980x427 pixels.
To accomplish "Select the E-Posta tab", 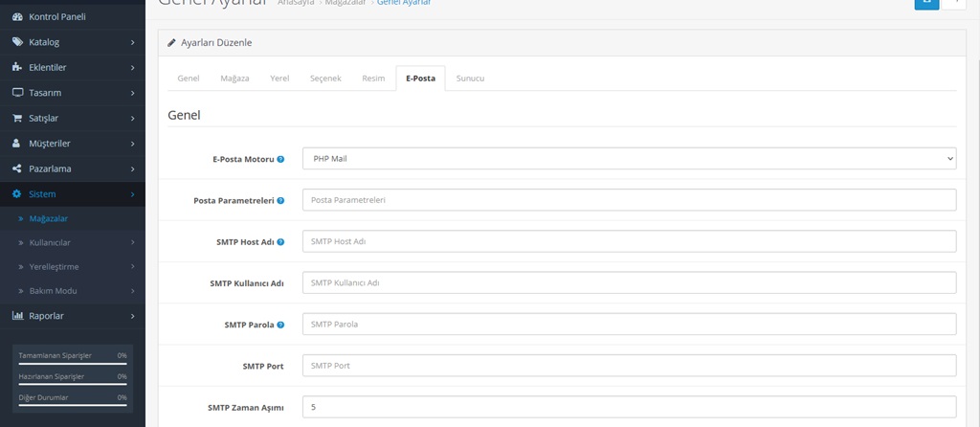I will (421, 79).
